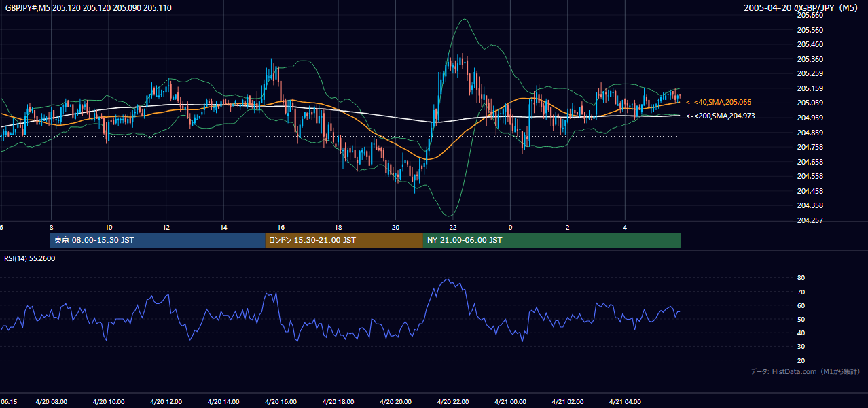The height and width of the screenshot is (408, 868).
Task: Click price axis label 204.859
Action: click(810, 133)
